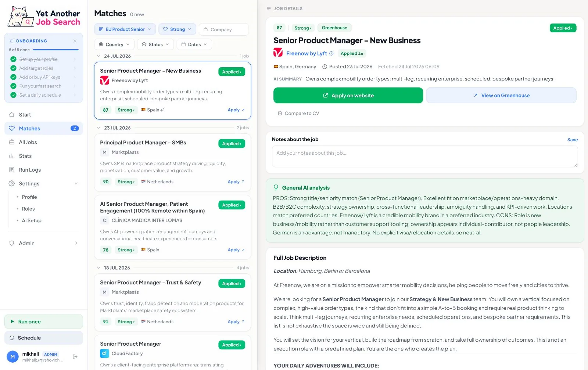This screenshot has width=588, height=370.
Task: Click the Company filter field
Action: tap(224, 29)
